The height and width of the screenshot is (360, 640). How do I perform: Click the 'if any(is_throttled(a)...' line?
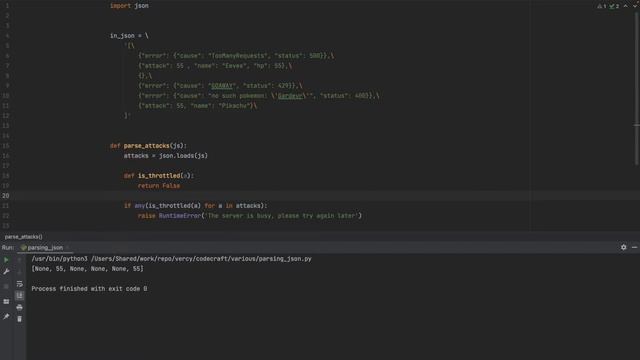pyautogui.click(x=196, y=206)
